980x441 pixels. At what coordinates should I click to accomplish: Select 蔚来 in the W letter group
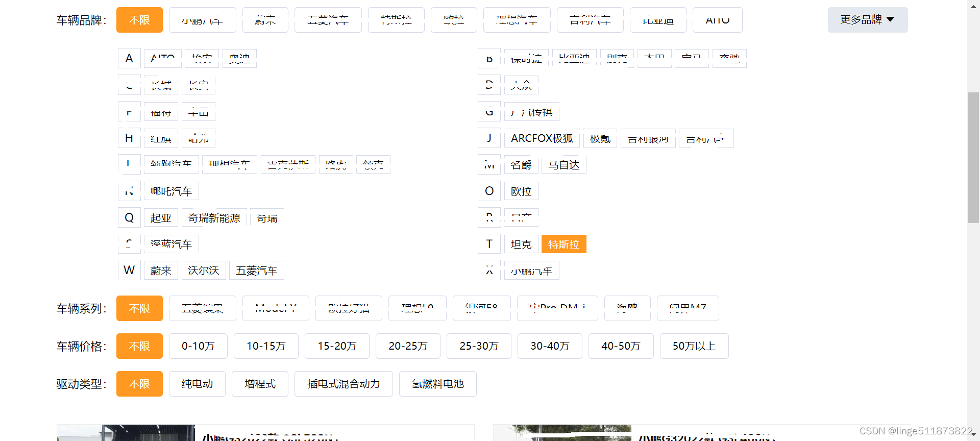[x=161, y=271]
